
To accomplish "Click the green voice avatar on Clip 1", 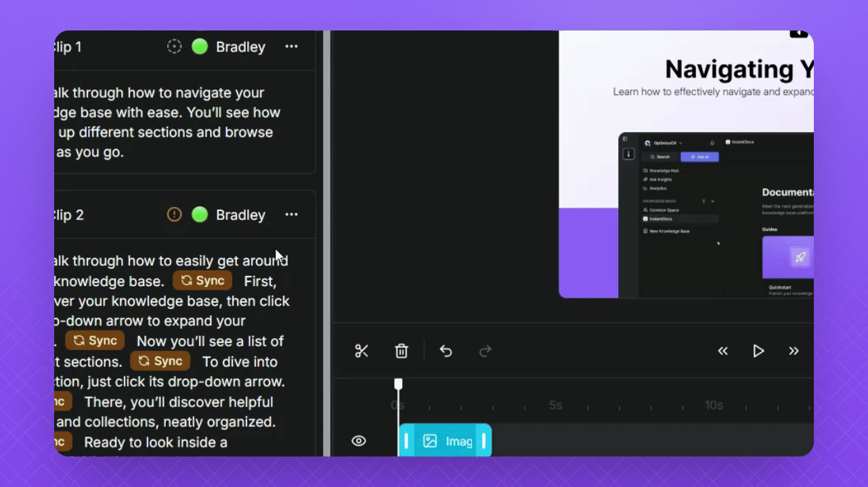I will point(200,47).
